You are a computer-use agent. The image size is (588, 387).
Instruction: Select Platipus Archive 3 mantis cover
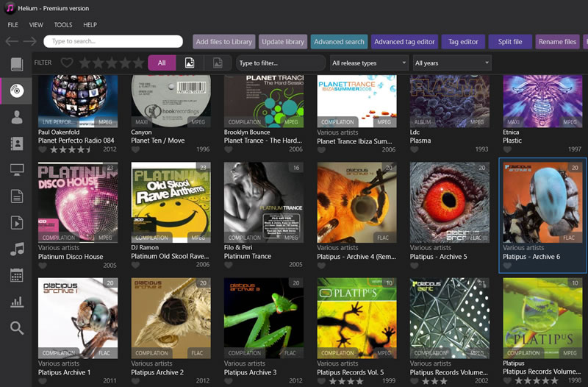click(x=264, y=318)
